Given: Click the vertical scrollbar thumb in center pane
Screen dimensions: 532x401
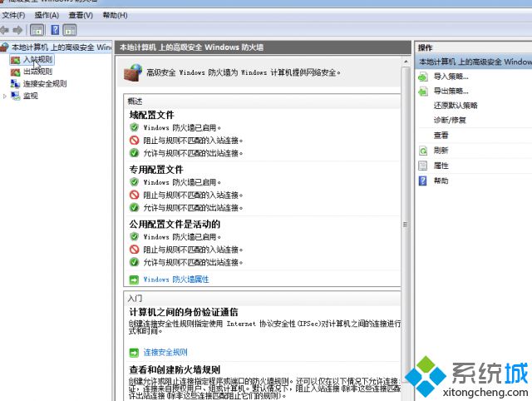Looking at the screenshot, I should click(406, 224).
